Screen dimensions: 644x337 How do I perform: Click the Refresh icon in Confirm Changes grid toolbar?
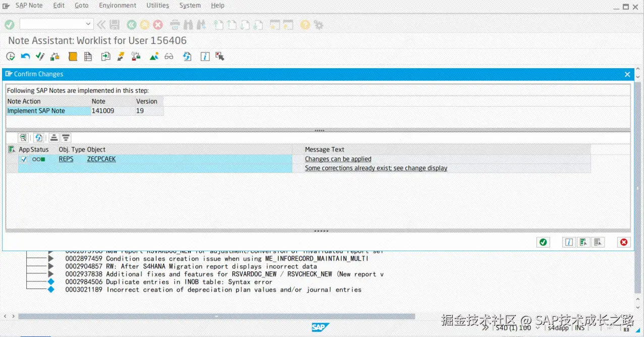click(x=38, y=137)
